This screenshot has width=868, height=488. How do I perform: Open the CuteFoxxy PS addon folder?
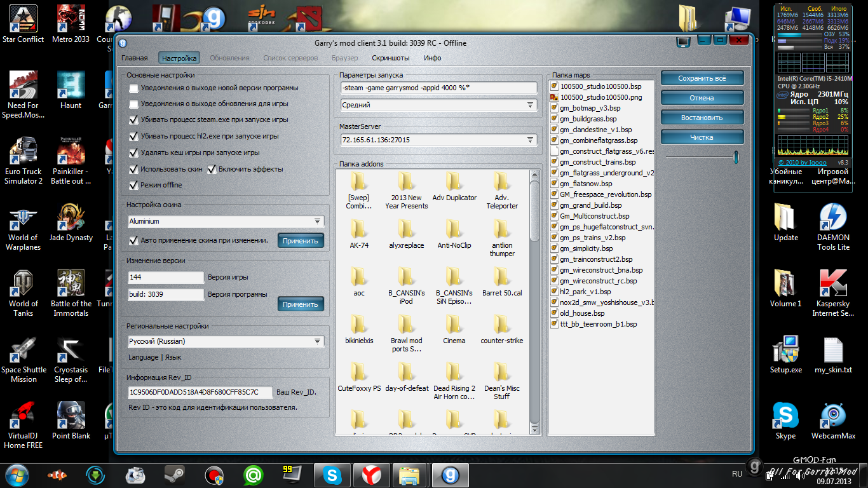(359, 377)
